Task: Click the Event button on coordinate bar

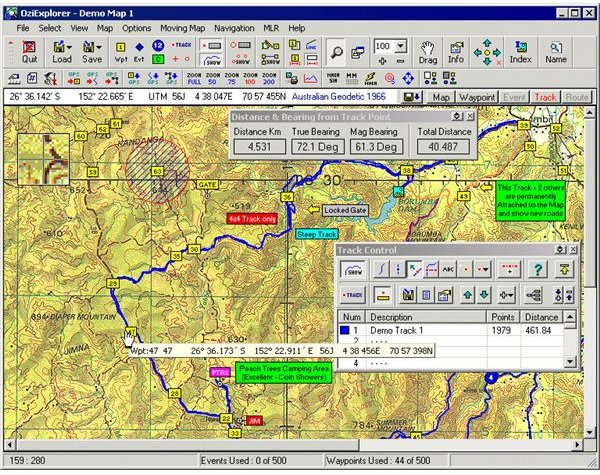Action: click(514, 97)
